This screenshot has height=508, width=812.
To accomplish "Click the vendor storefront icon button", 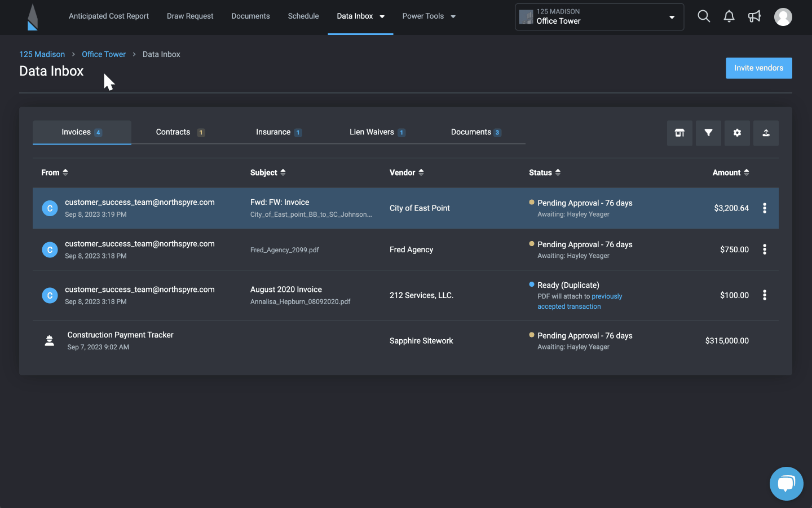I will tap(679, 133).
